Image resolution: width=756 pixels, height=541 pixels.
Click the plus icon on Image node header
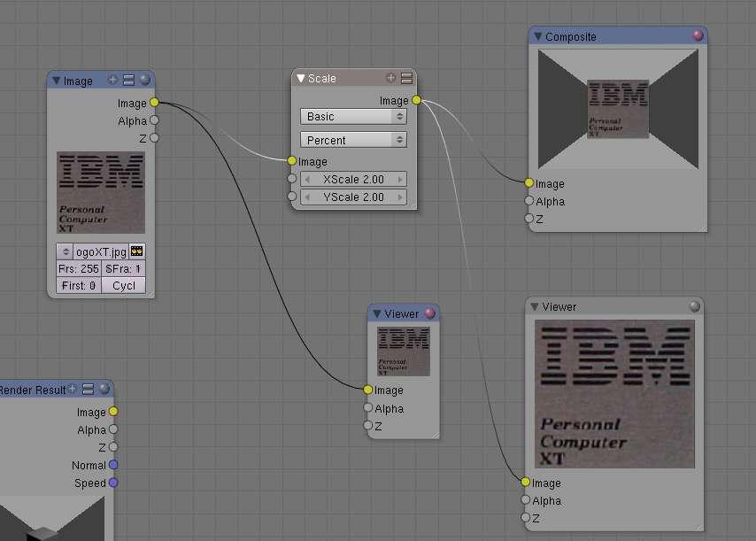(112, 80)
